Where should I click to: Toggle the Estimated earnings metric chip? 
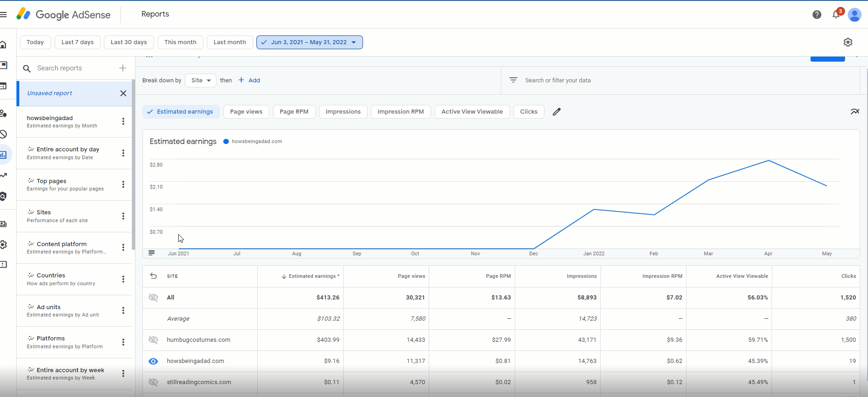[181, 112]
